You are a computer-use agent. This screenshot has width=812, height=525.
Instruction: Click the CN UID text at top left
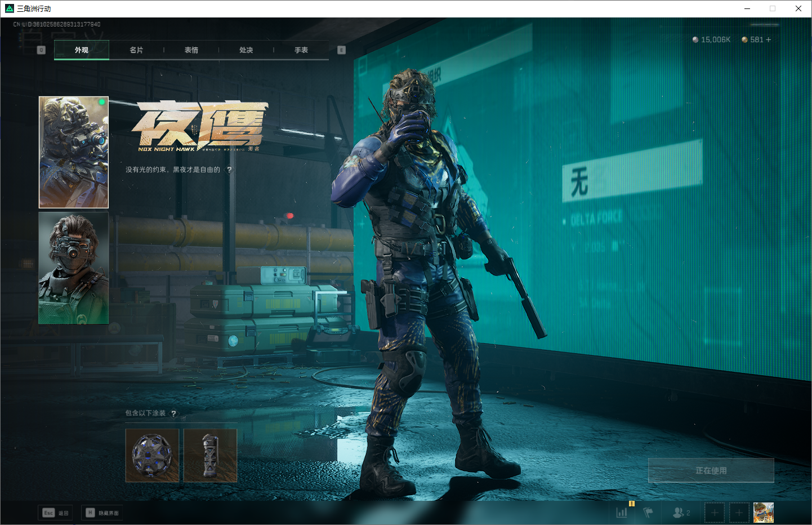57,24
